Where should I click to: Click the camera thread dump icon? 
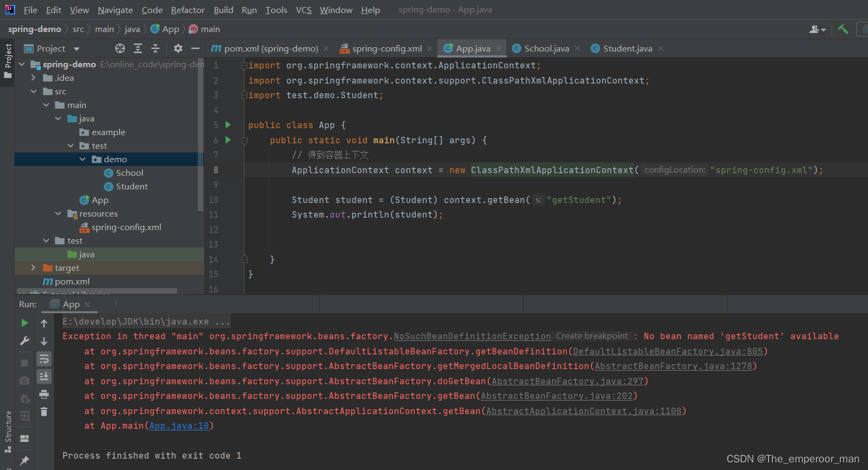point(24,381)
